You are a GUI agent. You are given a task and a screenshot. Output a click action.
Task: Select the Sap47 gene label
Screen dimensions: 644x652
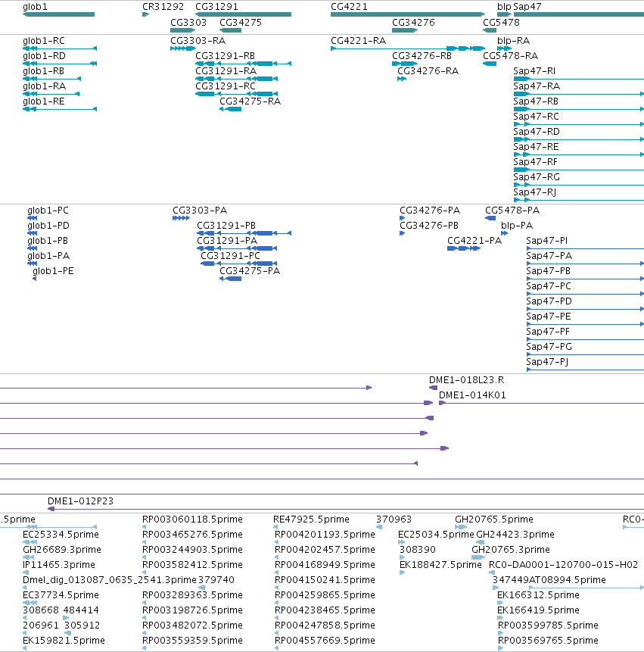(x=527, y=7)
